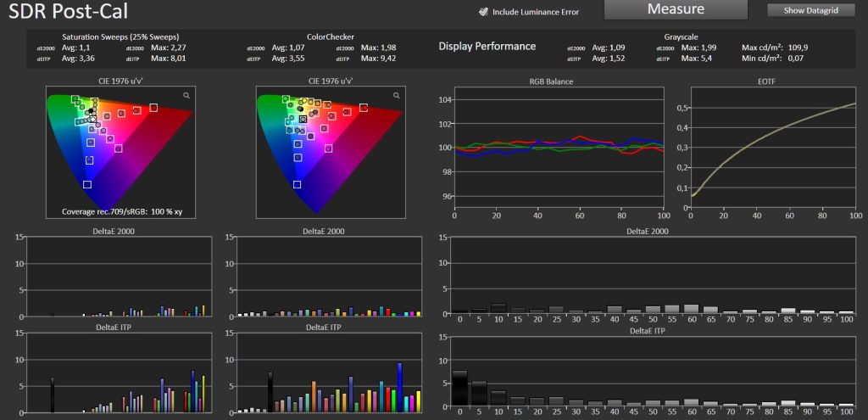The width and height of the screenshot is (868, 420).
Task: Click Grayscale 'Avg: 1,52' value
Action: click(x=609, y=59)
